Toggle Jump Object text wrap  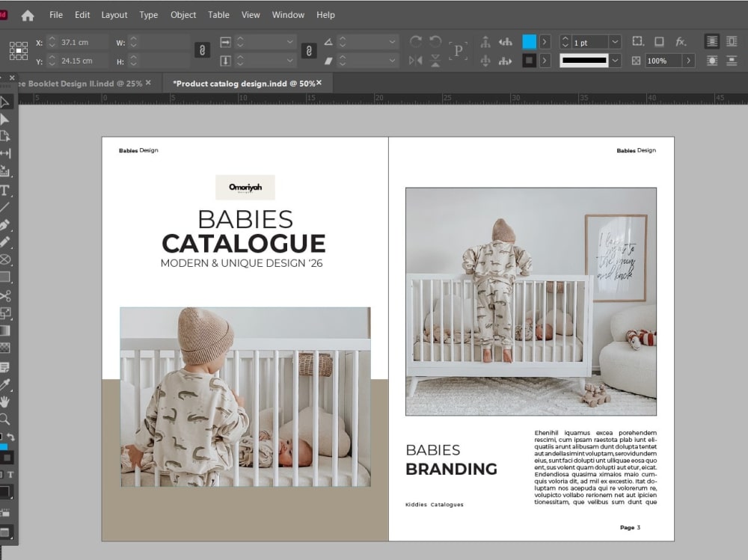coord(732,61)
